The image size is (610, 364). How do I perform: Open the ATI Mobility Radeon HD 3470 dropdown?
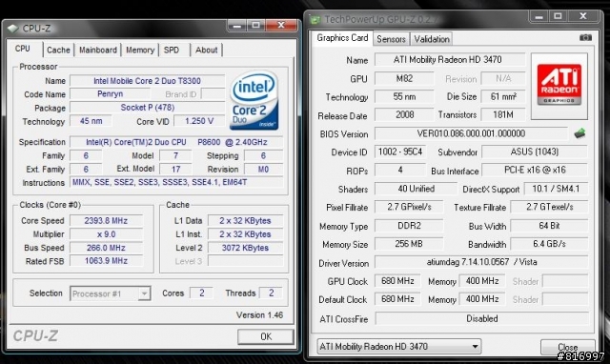399,346
